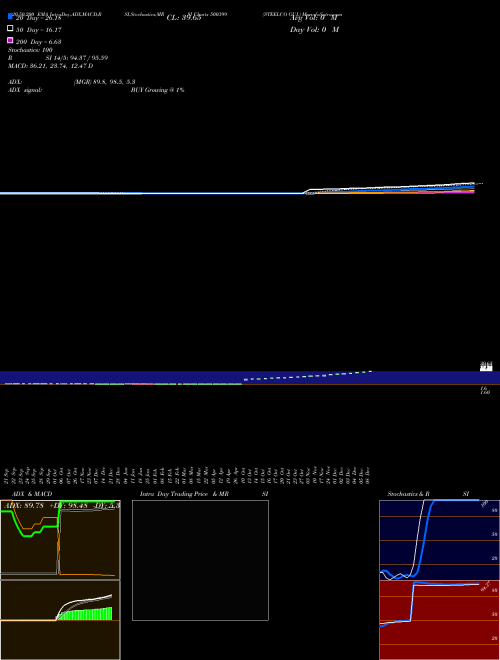Click the 'ADX signal:' label
500x660 pixels.
coord(25,90)
